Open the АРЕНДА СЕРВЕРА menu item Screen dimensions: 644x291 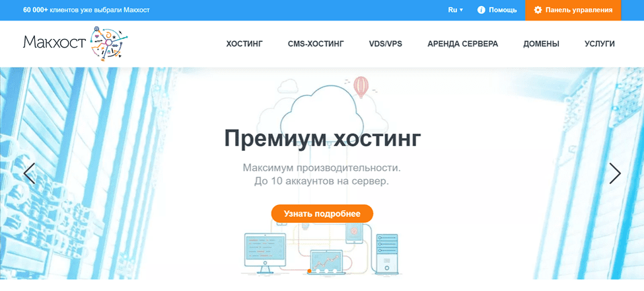click(x=463, y=44)
